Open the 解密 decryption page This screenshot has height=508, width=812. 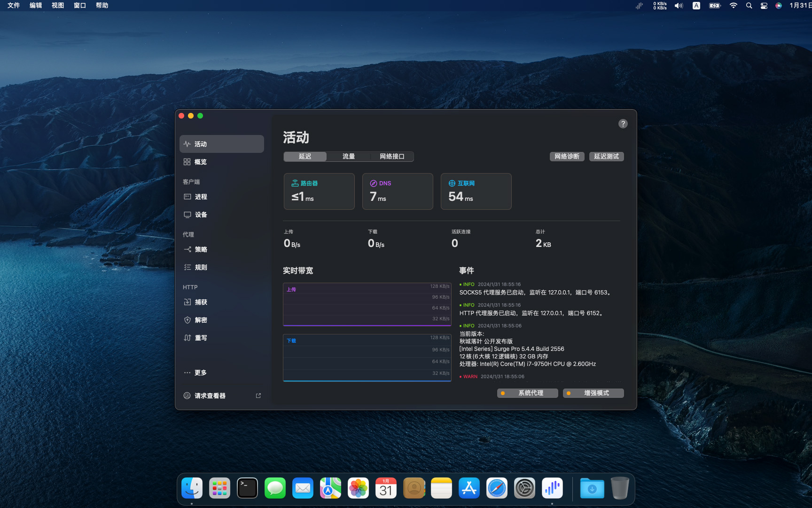(x=221, y=320)
